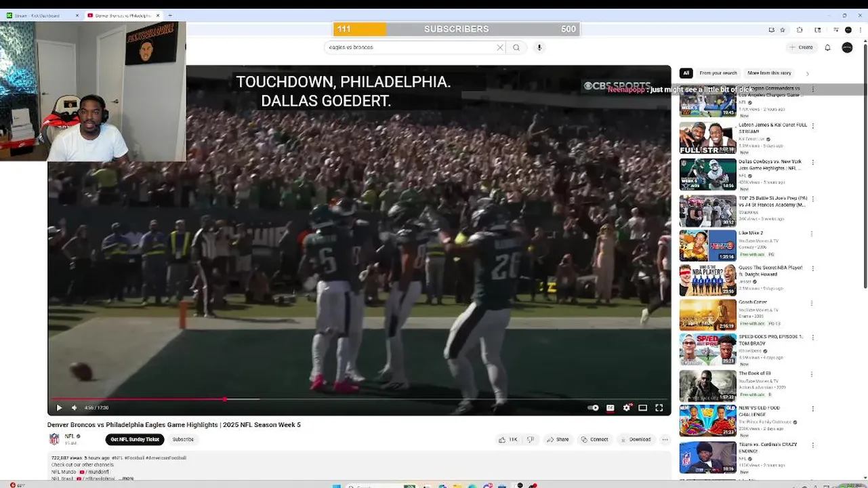The width and height of the screenshot is (868, 488).
Task: Close the Kick Dashboard browser tab
Action: click(x=77, y=15)
